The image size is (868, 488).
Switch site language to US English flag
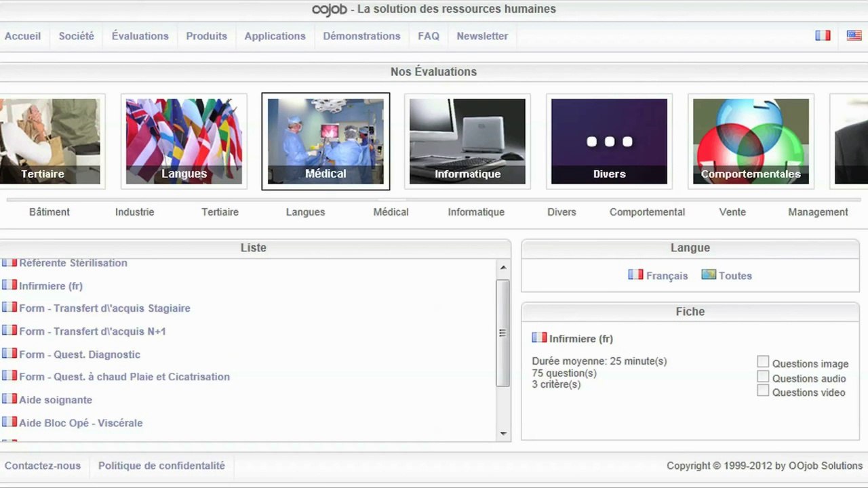(x=854, y=35)
